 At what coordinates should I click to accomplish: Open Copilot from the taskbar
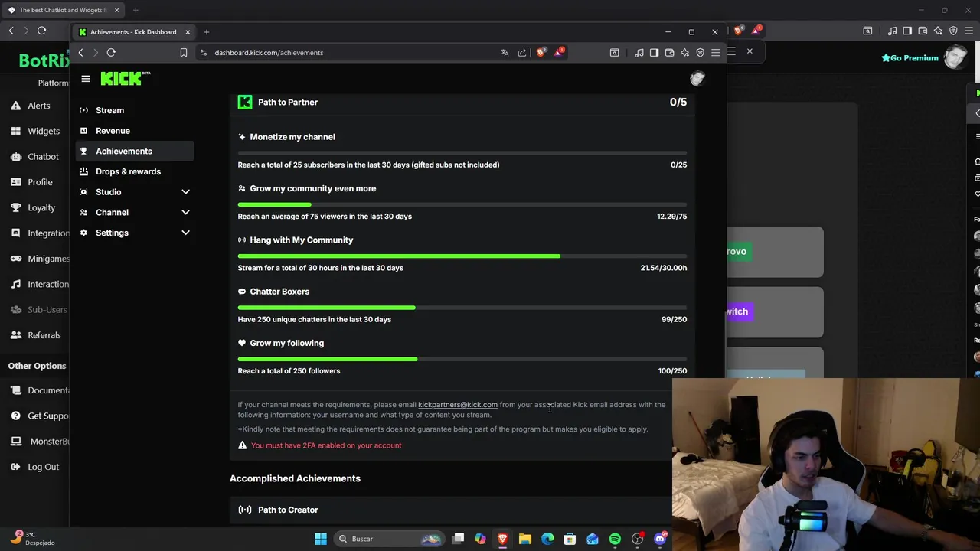coord(480,539)
